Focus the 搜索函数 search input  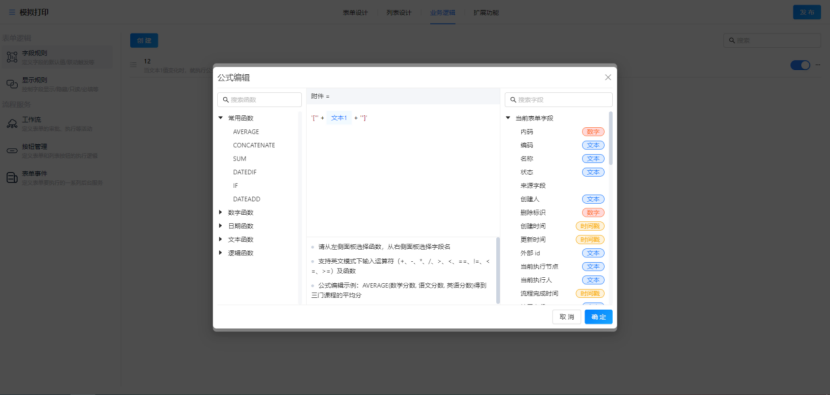click(259, 100)
